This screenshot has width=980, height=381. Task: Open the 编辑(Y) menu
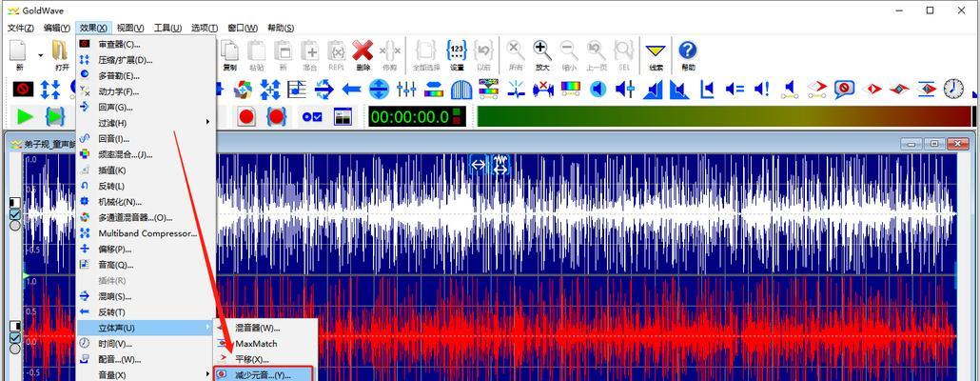[57, 29]
